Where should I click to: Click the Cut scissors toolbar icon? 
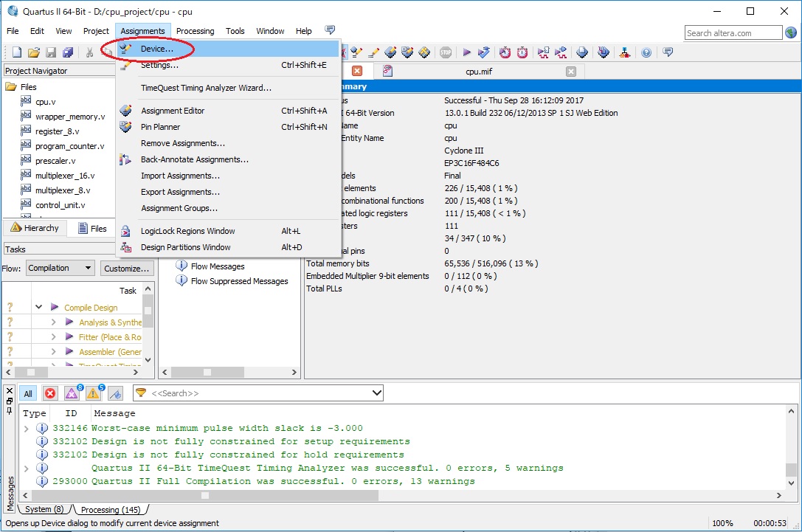[89, 52]
